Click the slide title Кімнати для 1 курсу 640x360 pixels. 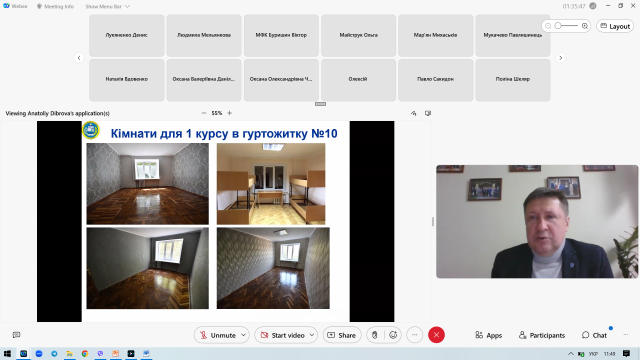pos(224,133)
